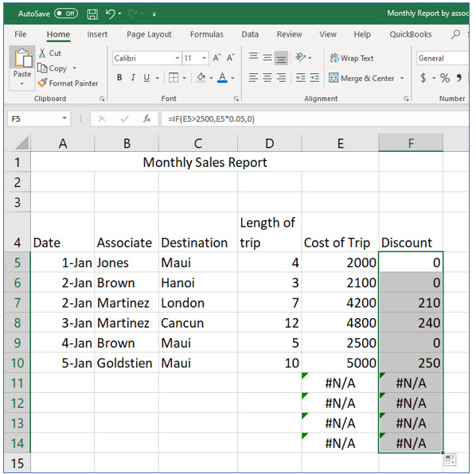This screenshot has height=474, width=476.
Task: Click the Undo arrow icon
Action: (111, 14)
